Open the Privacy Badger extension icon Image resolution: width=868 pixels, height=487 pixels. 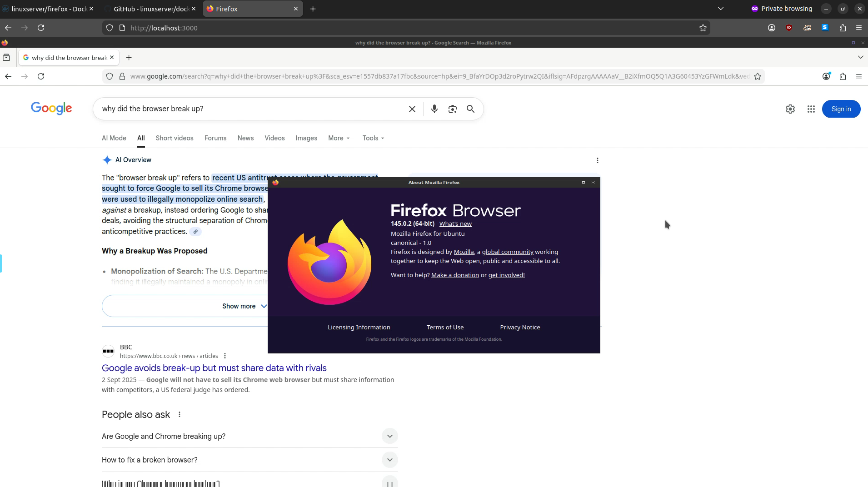point(808,28)
